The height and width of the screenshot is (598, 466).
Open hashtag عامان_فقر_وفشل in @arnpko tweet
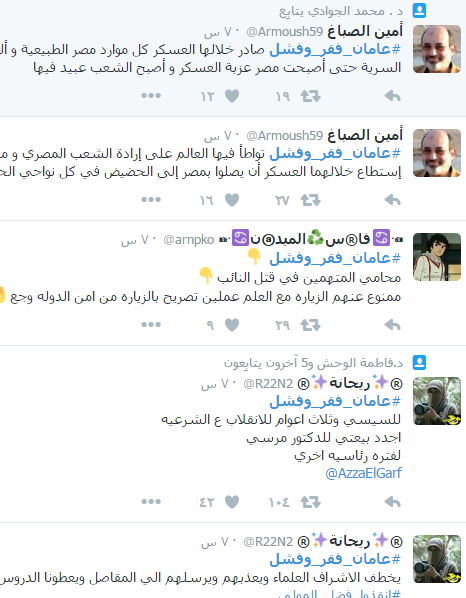[x=335, y=258]
